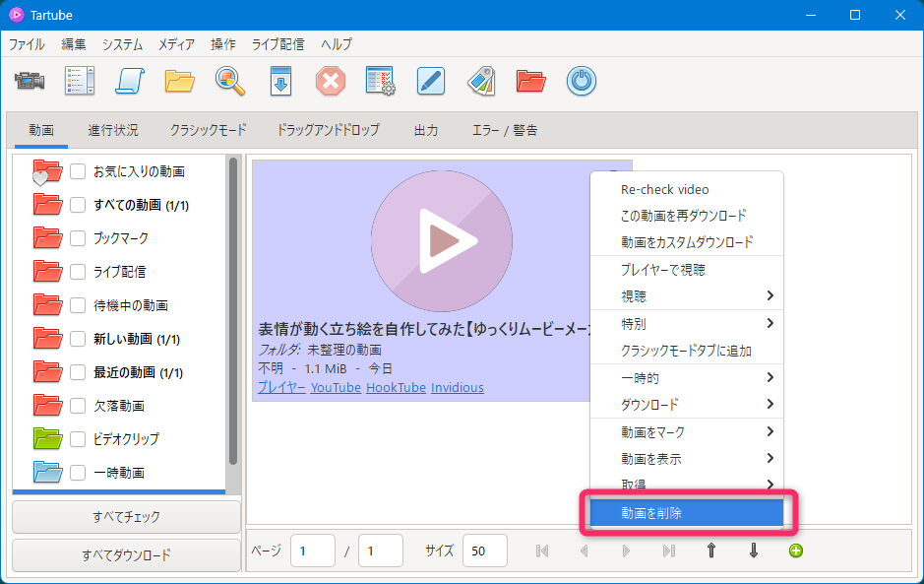Click the サイズ input field

(x=484, y=551)
